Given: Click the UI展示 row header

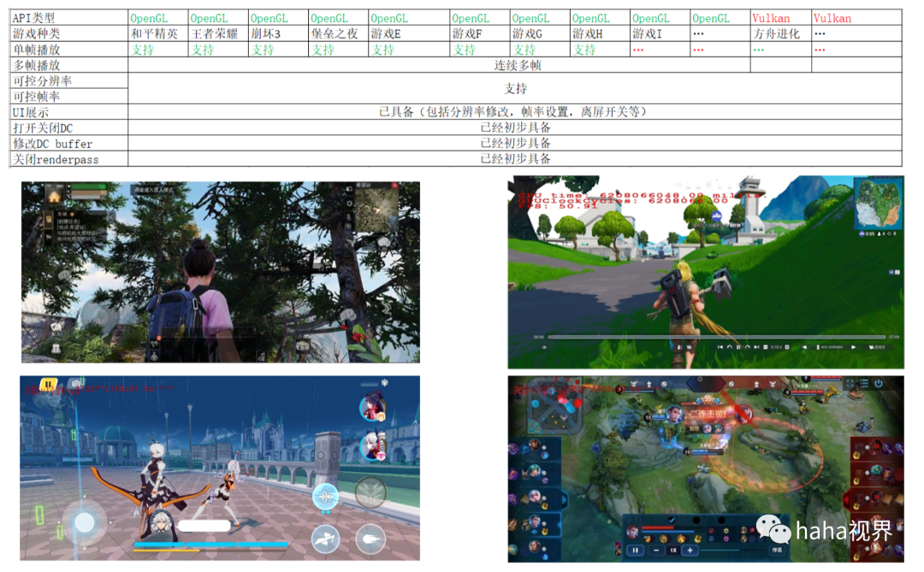Looking at the screenshot, I should [x=69, y=112].
